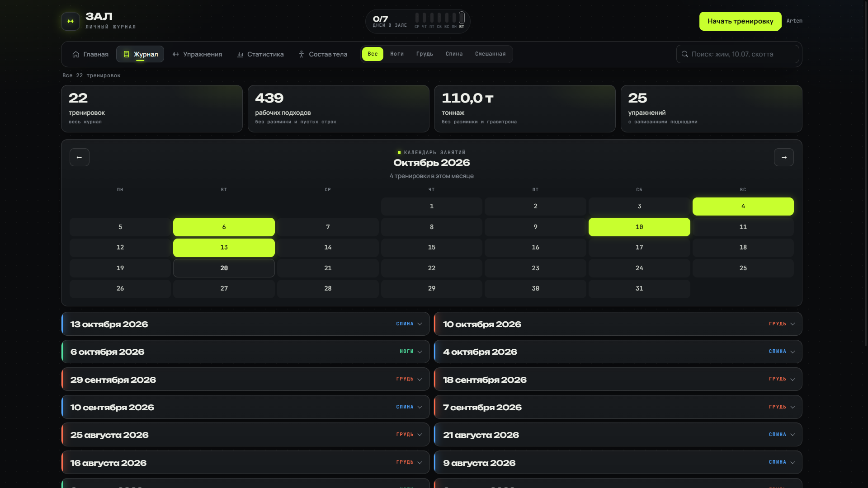The image size is (868, 488).
Task: Expand the 29 сентября 2026 workout
Action: 245,379
